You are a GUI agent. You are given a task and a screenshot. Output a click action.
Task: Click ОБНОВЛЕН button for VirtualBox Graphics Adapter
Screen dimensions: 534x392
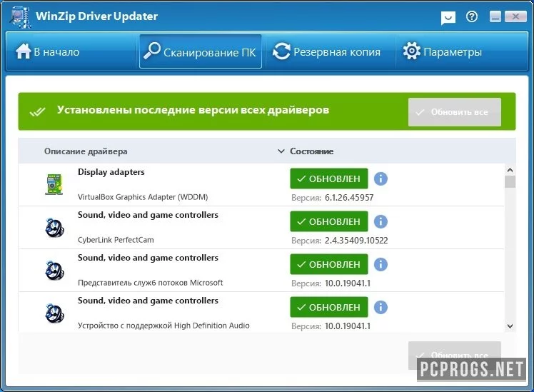[329, 179]
